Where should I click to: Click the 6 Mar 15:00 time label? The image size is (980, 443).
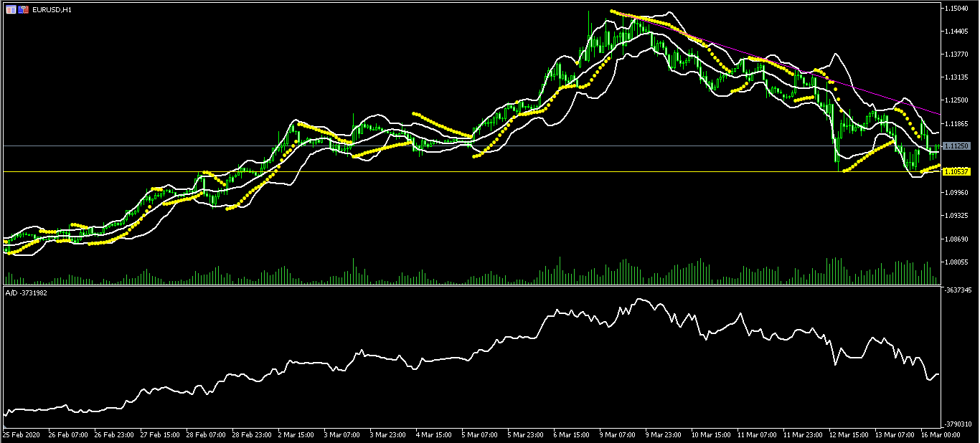(x=573, y=434)
